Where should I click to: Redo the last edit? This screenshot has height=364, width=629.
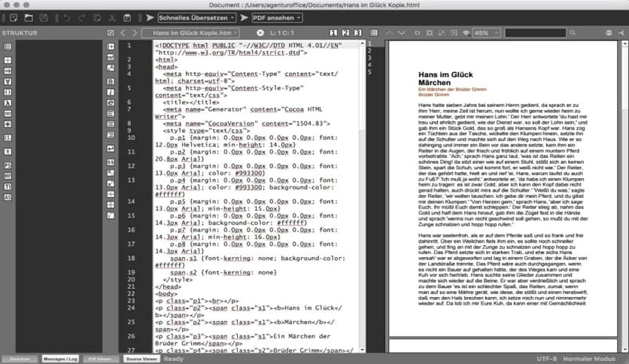(82, 17)
